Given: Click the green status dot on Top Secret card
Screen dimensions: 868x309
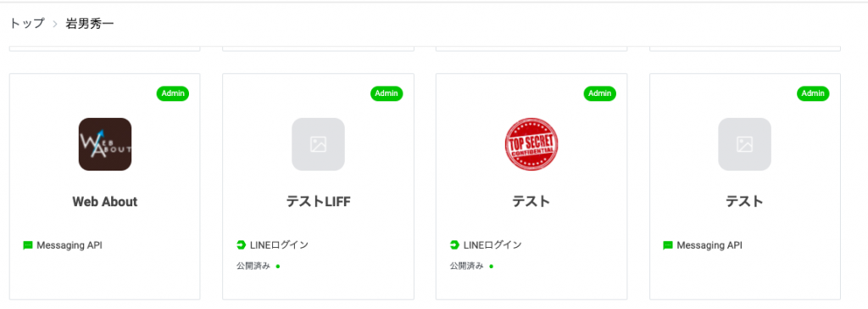Looking at the screenshot, I should 491,267.
